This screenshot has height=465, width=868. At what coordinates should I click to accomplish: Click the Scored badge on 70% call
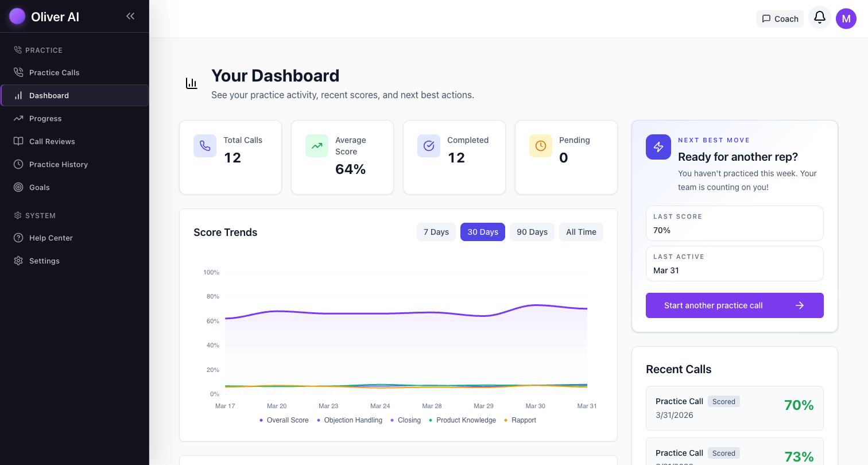(x=724, y=402)
